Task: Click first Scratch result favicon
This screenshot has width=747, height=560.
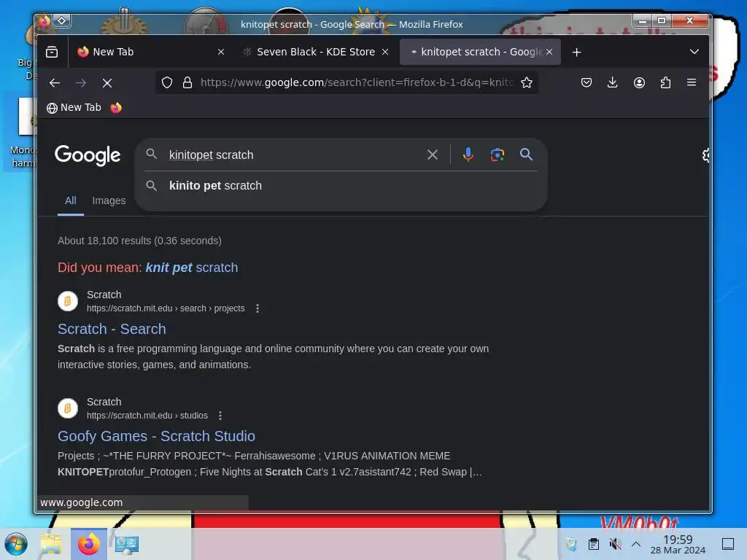Action: tap(68, 301)
